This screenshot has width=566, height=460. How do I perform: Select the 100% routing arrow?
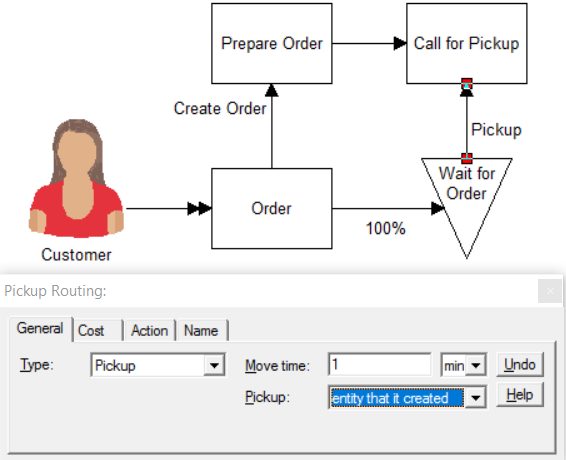pyautogui.click(x=388, y=208)
